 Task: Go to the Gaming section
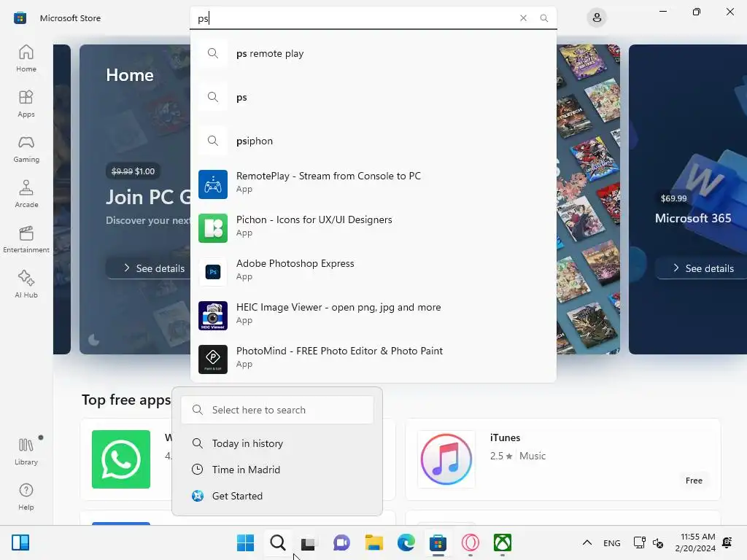pyautogui.click(x=26, y=149)
